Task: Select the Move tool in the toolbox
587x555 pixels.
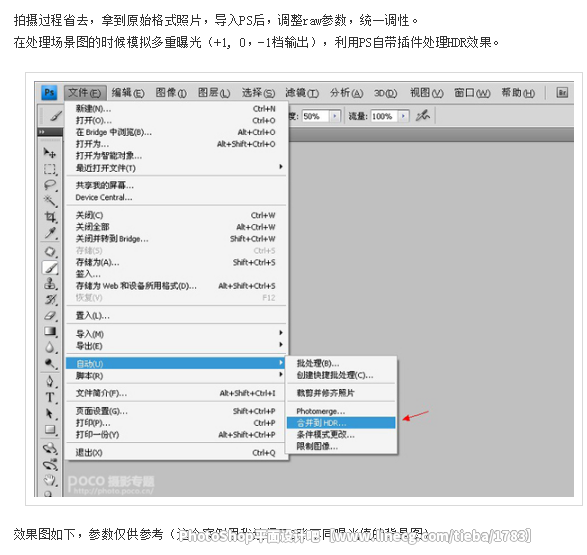Action: [50, 152]
